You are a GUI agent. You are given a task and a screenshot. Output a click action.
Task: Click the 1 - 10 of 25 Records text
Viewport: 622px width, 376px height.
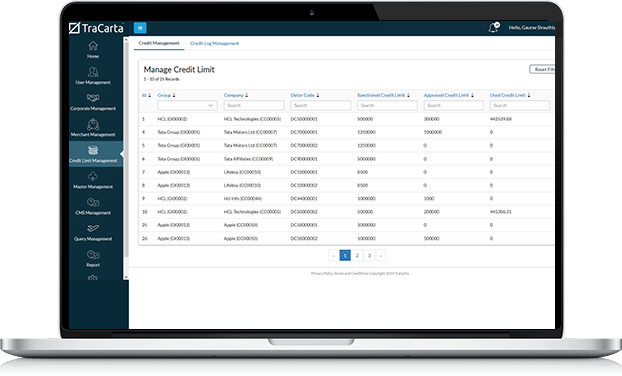click(161, 79)
